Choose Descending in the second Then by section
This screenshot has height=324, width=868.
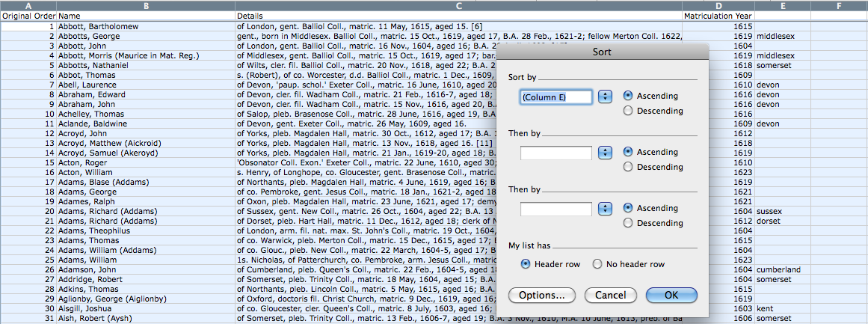click(x=629, y=223)
